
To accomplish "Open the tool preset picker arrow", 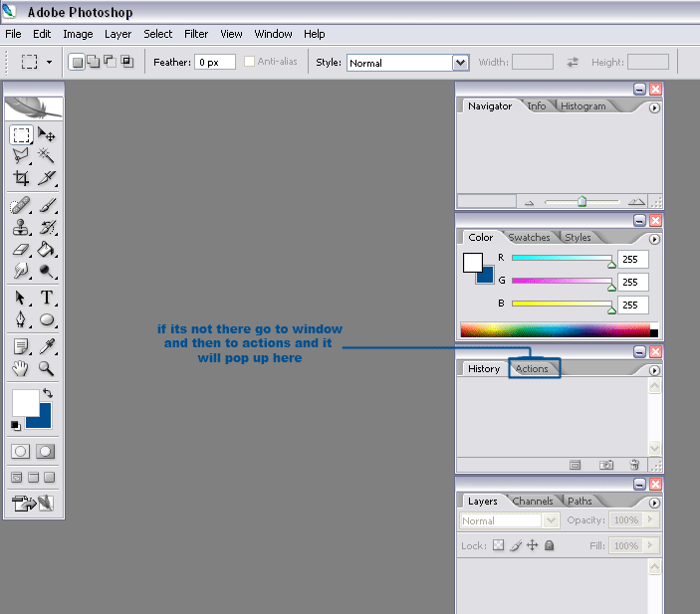I will point(49,62).
